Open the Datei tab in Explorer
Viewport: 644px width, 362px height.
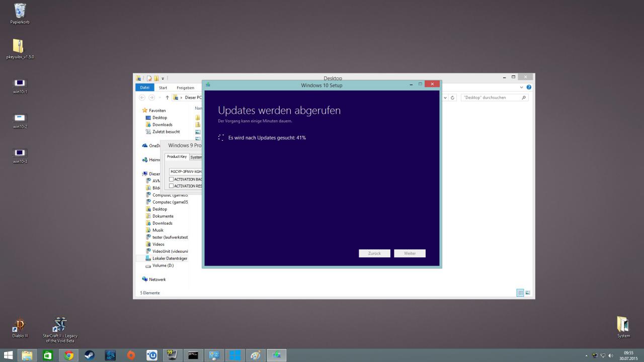tap(144, 87)
